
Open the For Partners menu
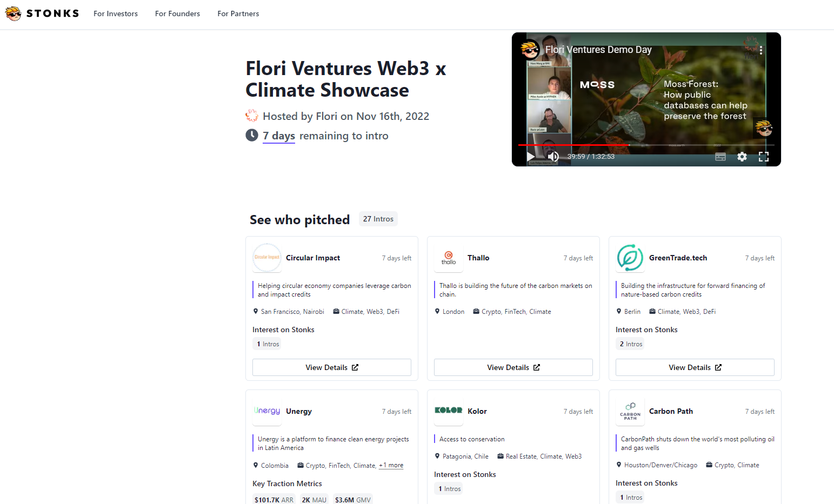(238, 14)
